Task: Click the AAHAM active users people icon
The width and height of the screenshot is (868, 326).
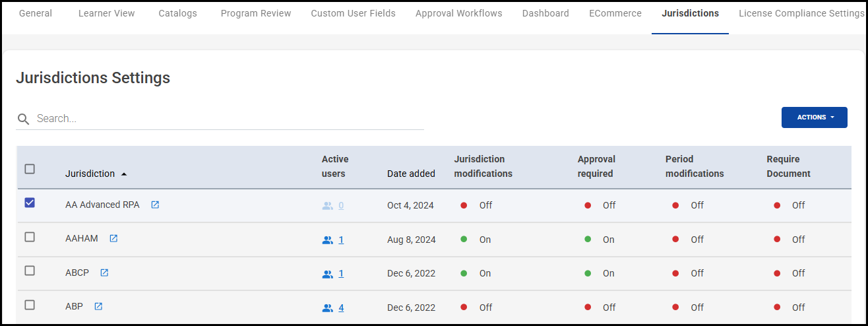Action: coord(328,240)
